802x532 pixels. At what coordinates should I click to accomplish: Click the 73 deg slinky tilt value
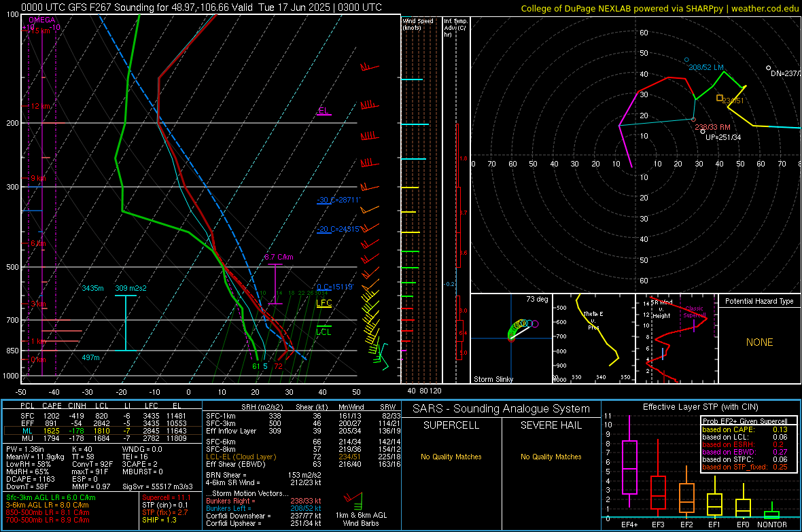pyautogui.click(x=537, y=299)
